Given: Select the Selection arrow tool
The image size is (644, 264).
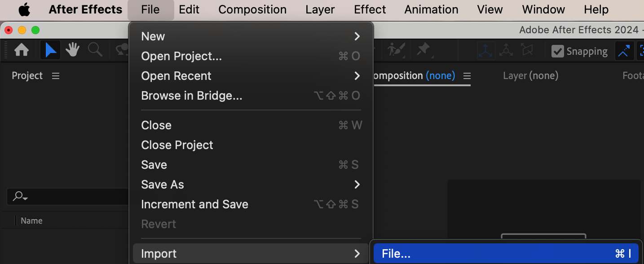Looking at the screenshot, I should point(50,50).
